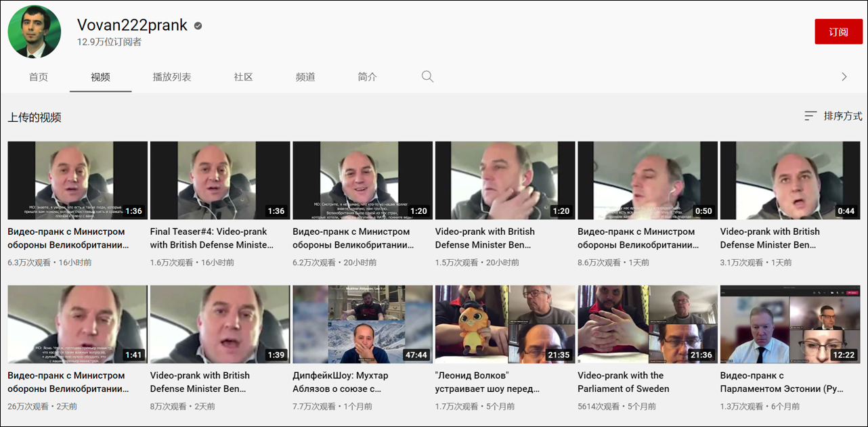This screenshot has width=868, height=427.
Task: Show more tabs with the right chevron arrow
Action: (844, 76)
